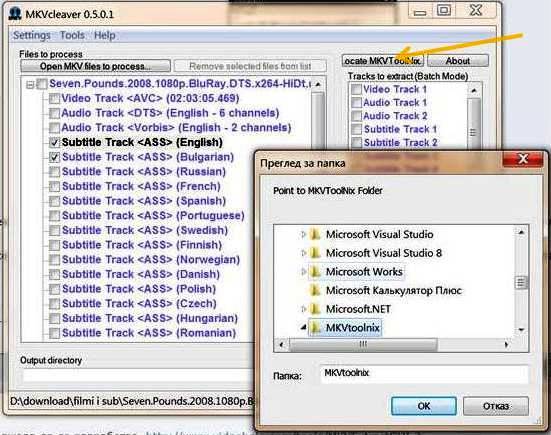
Task: Click batch tracks list scrollbar thumb
Action: click(473, 124)
